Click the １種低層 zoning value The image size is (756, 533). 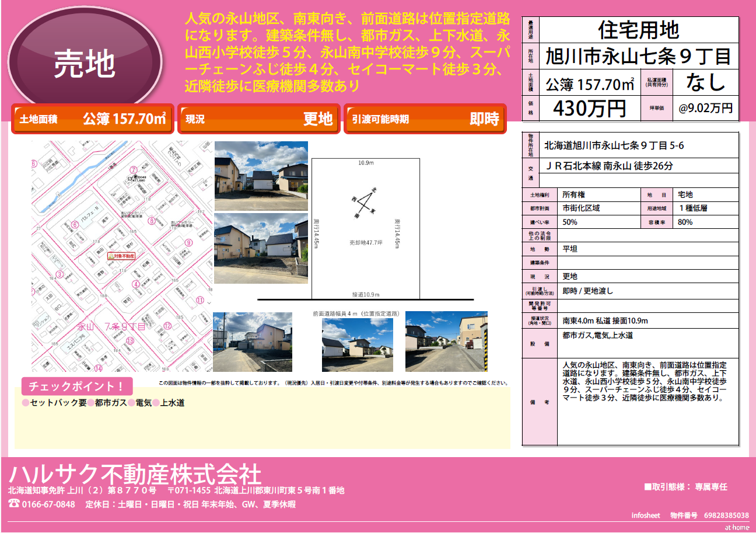(x=694, y=208)
